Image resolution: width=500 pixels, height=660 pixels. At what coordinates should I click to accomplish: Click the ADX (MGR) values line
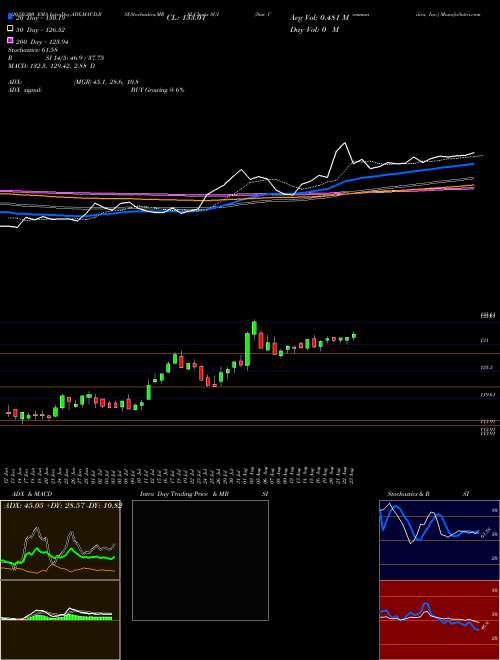(x=106, y=82)
